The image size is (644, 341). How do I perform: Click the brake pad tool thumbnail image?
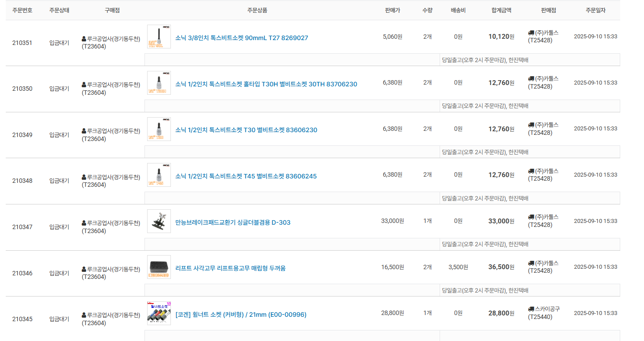click(x=159, y=221)
